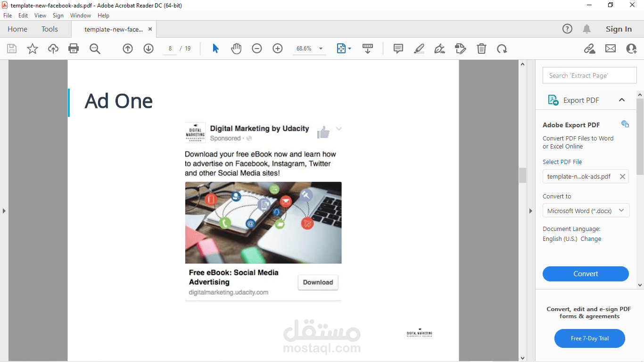644x362 pixels.
Task: Send the file by email envelope icon
Action: tap(611, 49)
